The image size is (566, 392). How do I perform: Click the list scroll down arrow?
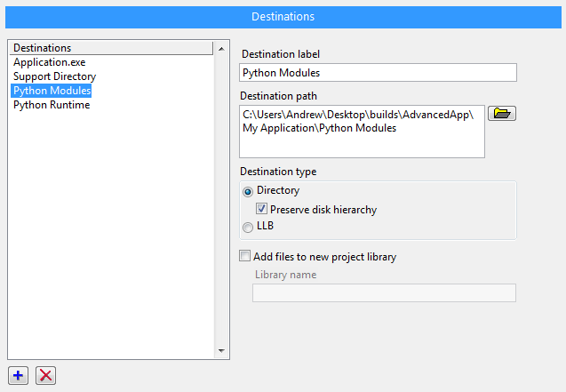[x=221, y=350]
